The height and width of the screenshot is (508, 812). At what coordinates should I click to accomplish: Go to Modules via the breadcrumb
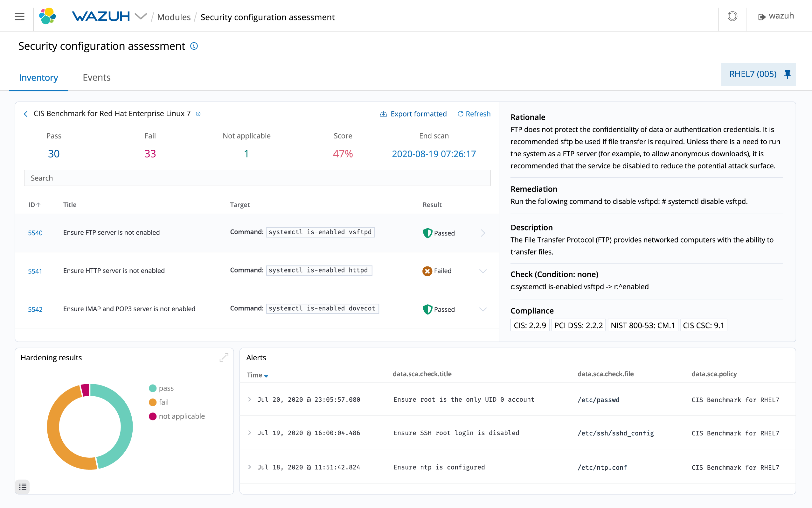[174, 17]
